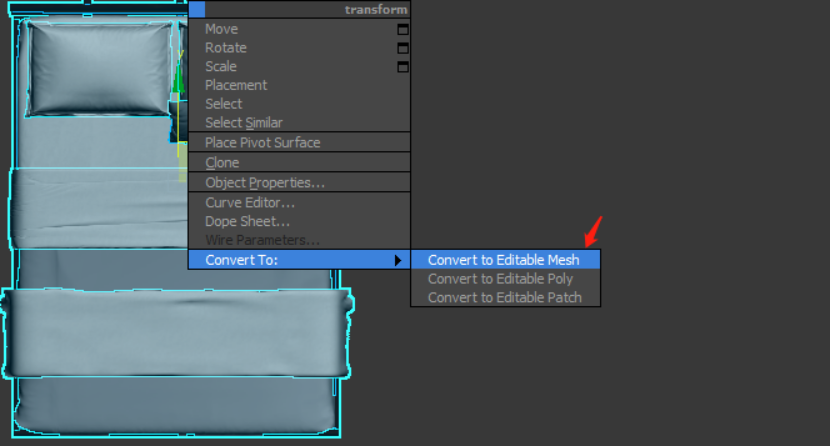Screen dimensions: 830x447
Task: Select the pillow in the viewport
Action: click(x=100, y=68)
